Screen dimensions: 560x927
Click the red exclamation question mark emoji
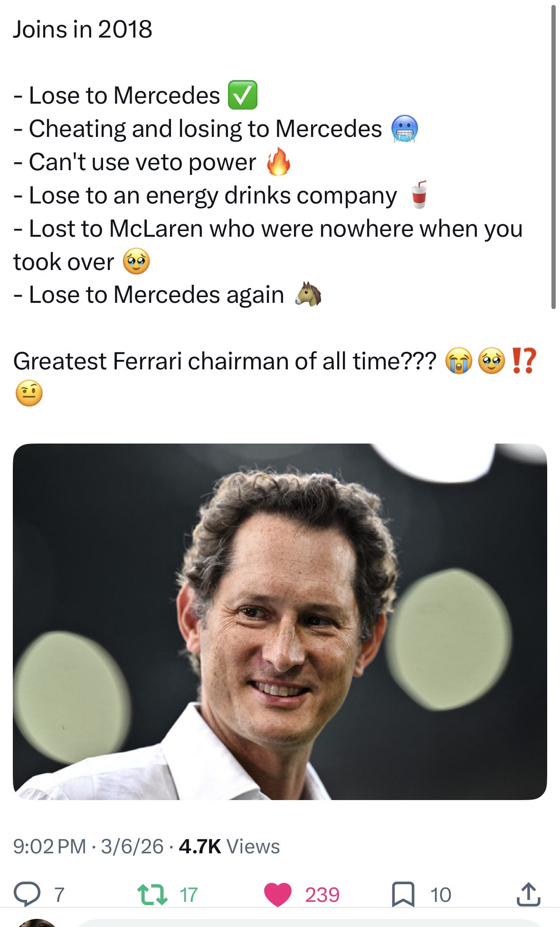click(x=524, y=361)
